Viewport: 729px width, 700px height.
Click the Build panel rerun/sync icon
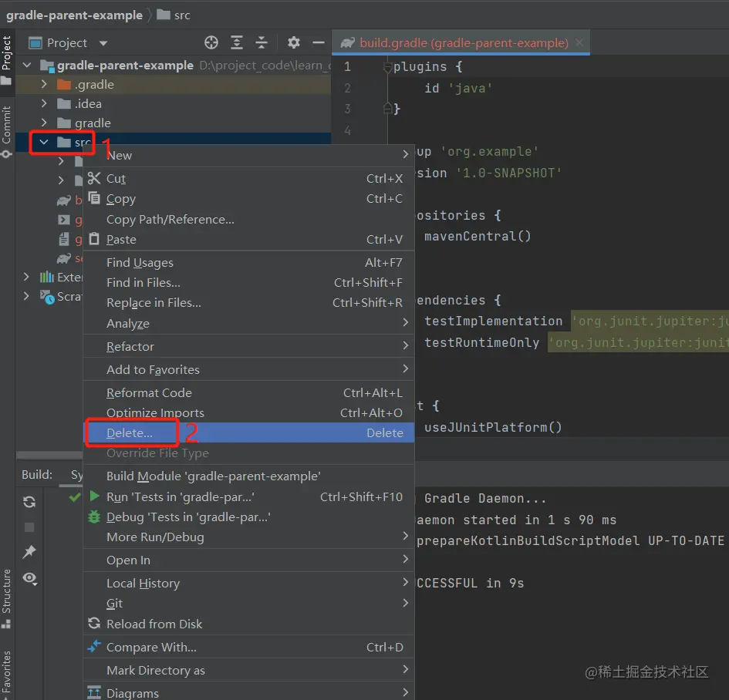(29, 502)
